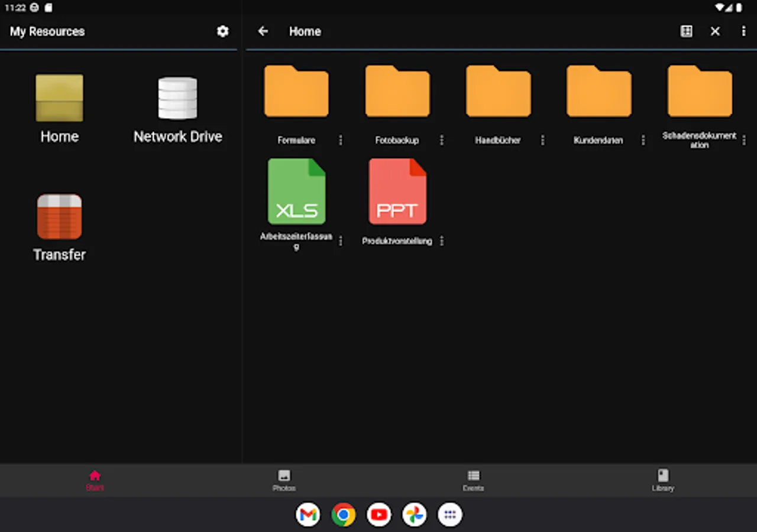The height and width of the screenshot is (532, 757).
Task: Go back with the arrow beside Home
Action: 263,31
